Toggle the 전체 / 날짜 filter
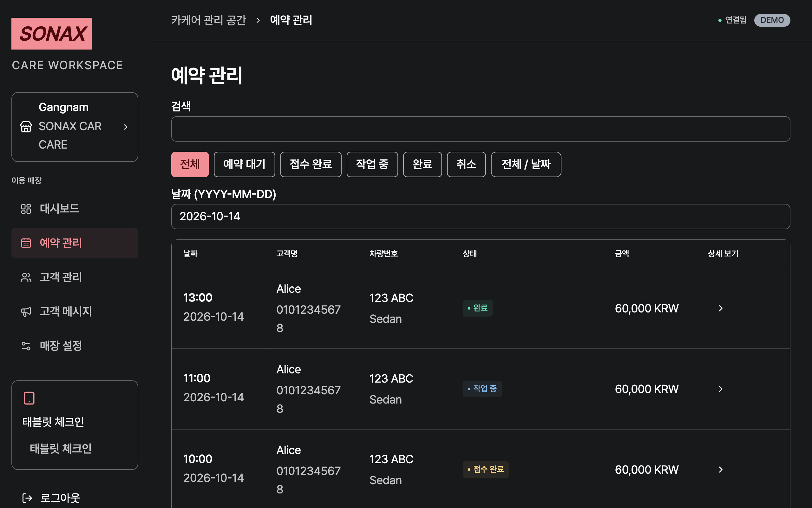812x508 pixels. [526, 164]
